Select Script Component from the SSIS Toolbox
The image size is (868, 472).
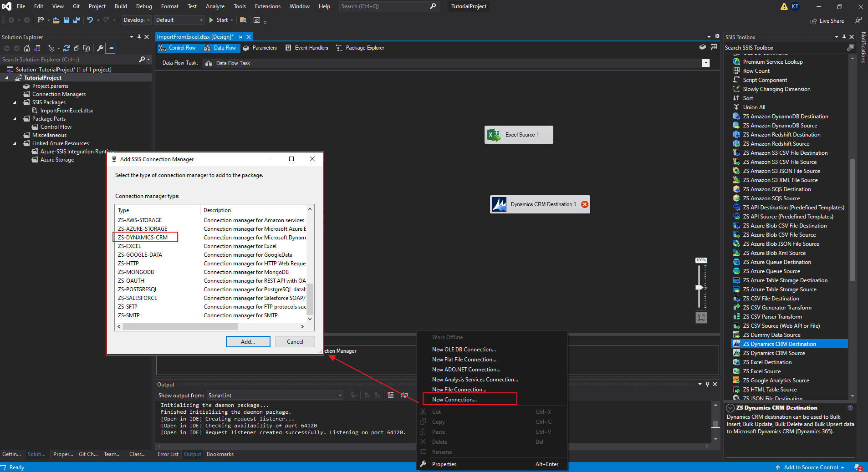point(765,80)
